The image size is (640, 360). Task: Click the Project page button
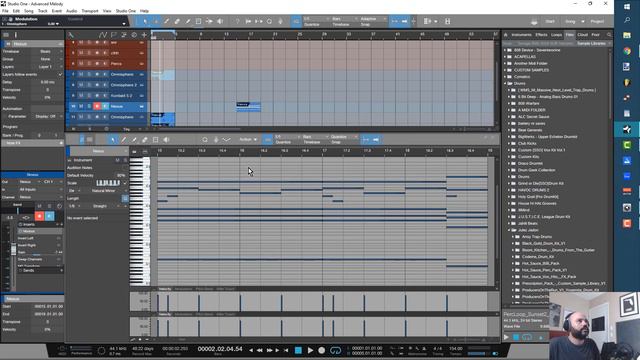click(597, 21)
